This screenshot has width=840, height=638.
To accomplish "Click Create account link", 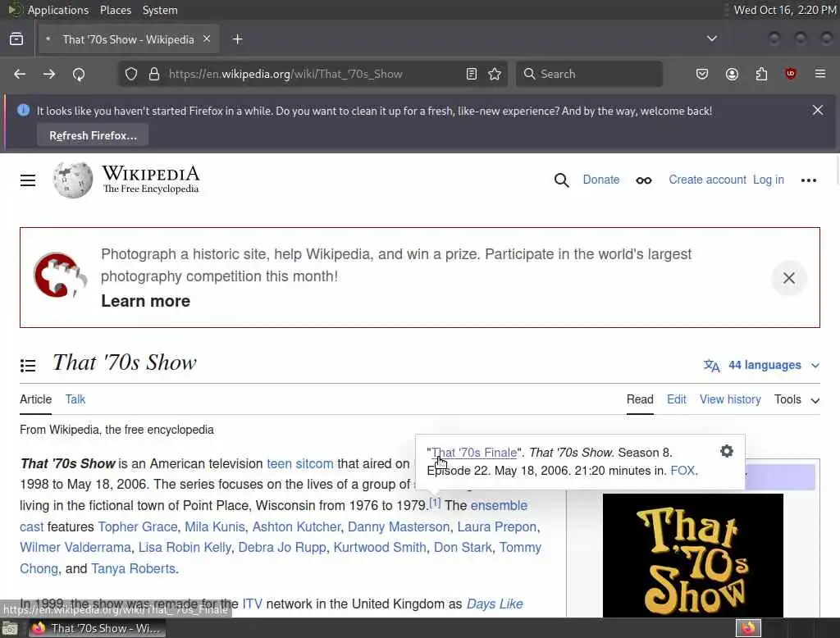I will pyautogui.click(x=707, y=180).
